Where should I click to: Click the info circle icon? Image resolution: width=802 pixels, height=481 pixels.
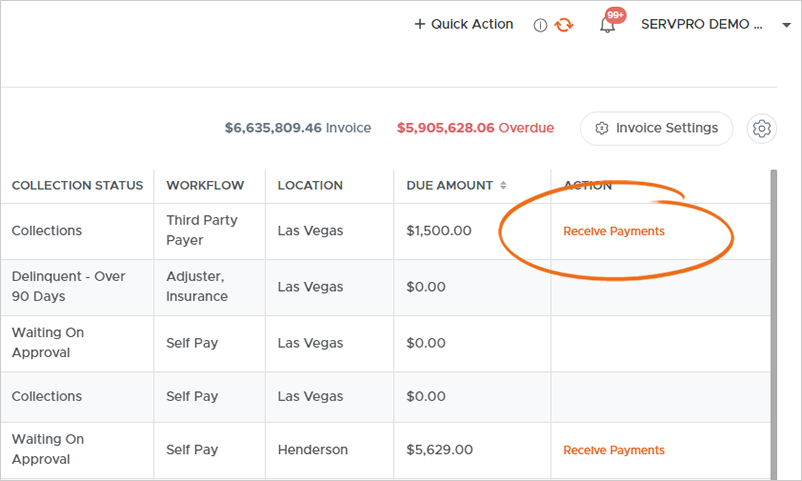tap(540, 25)
